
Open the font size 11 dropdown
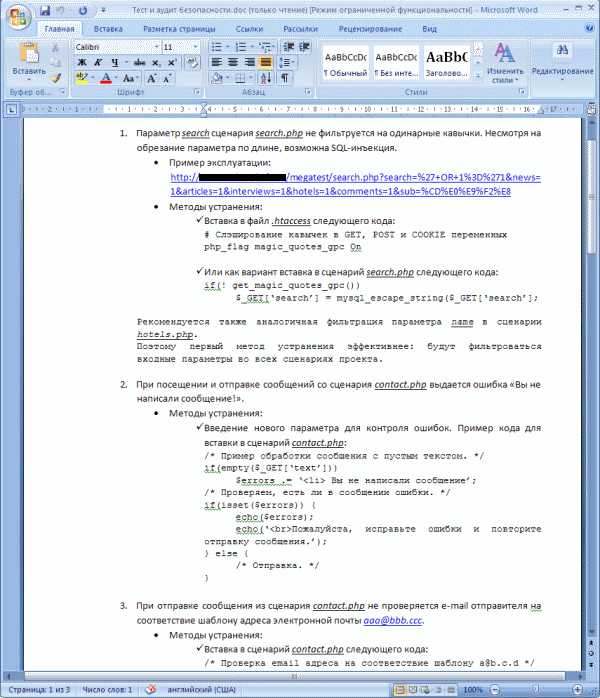195,47
